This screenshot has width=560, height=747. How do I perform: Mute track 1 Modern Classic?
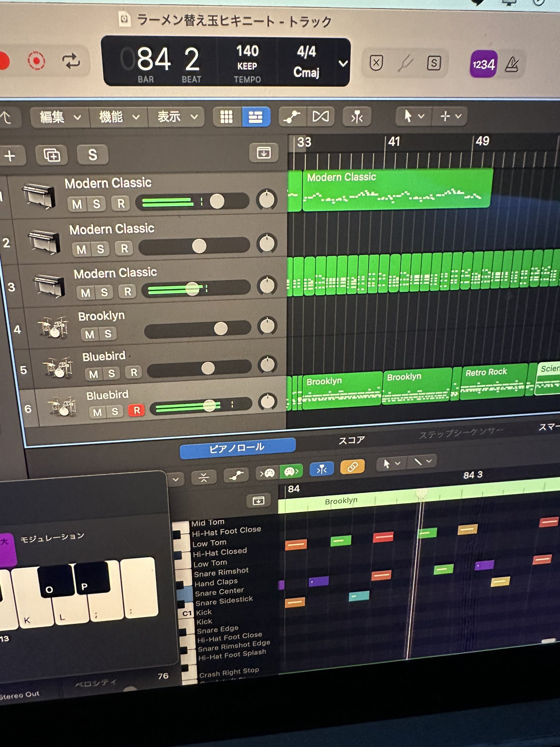[77, 204]
